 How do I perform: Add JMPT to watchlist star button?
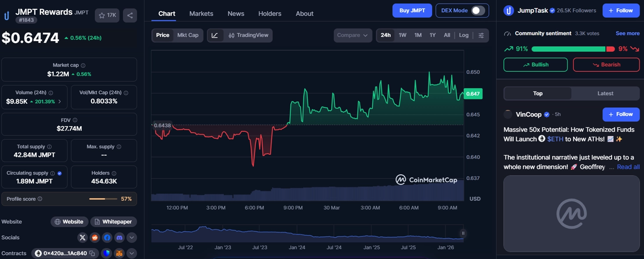point(107,15)
